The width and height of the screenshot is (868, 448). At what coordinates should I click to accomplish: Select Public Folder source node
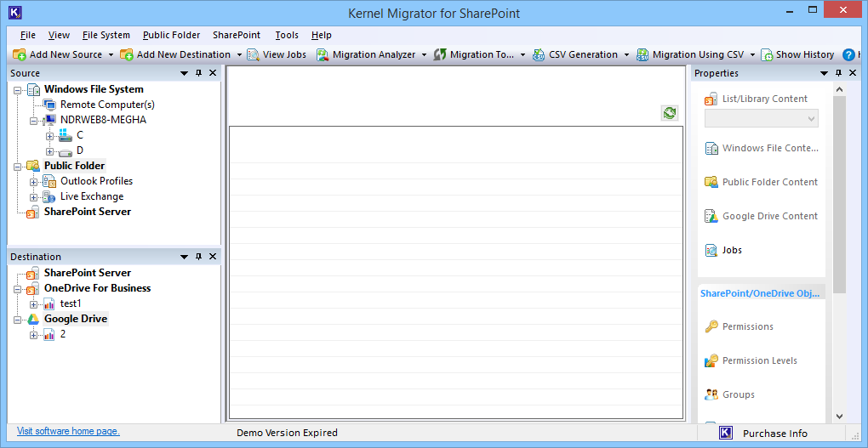(74, 166)
